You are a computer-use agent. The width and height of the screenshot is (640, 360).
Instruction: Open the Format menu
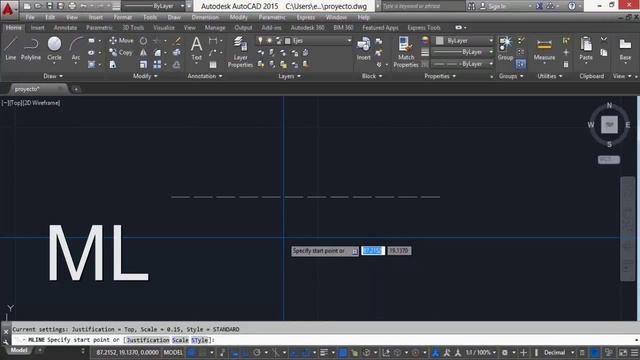click(122, 18)
